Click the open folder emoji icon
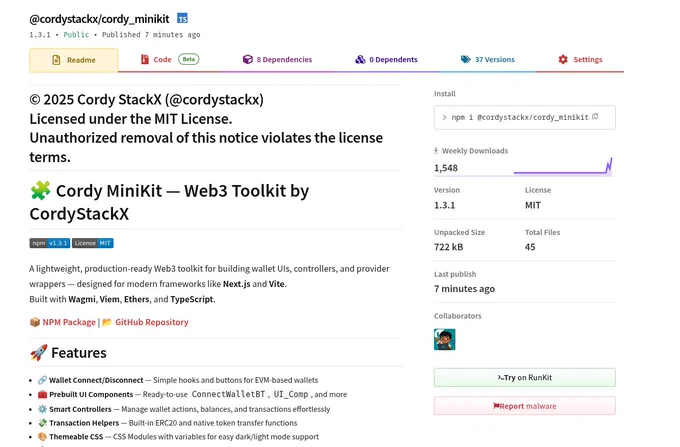The height and width of the screenshot is (447, 680). coord(107,322)
